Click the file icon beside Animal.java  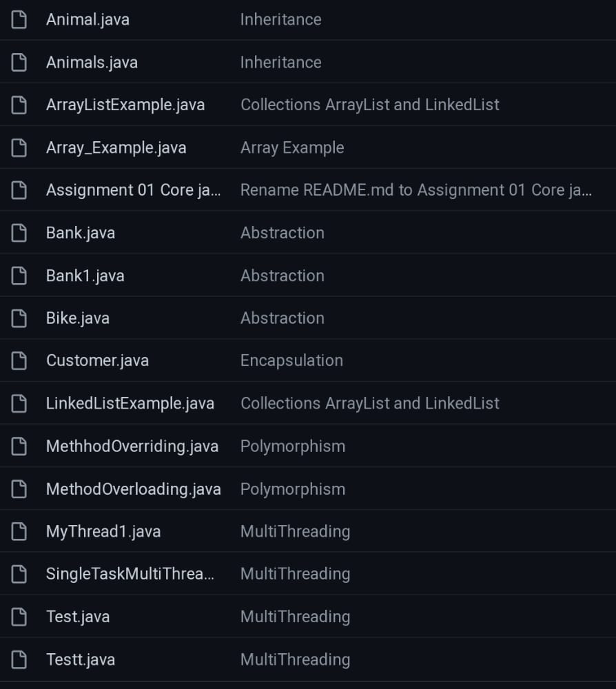tap(19, 19)
